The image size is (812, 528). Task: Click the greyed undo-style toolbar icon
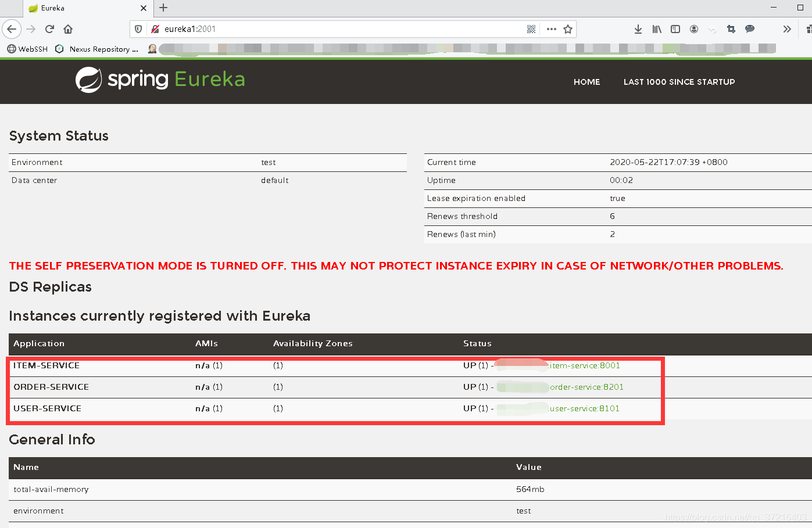[713, 30]
